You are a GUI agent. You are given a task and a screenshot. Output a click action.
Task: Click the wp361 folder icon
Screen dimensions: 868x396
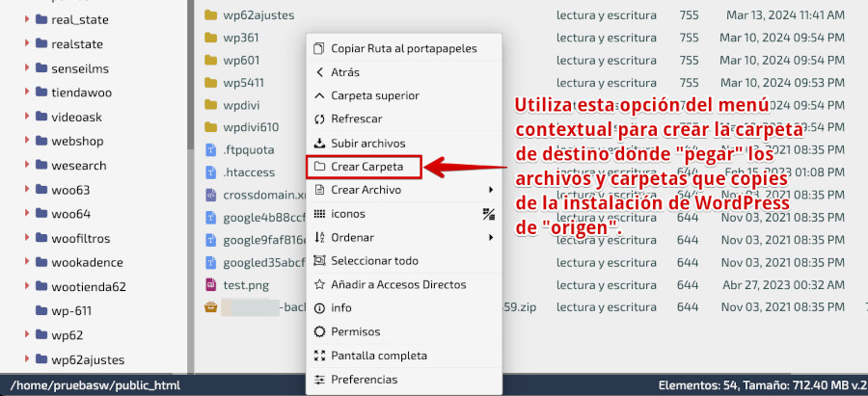(210, 38)
